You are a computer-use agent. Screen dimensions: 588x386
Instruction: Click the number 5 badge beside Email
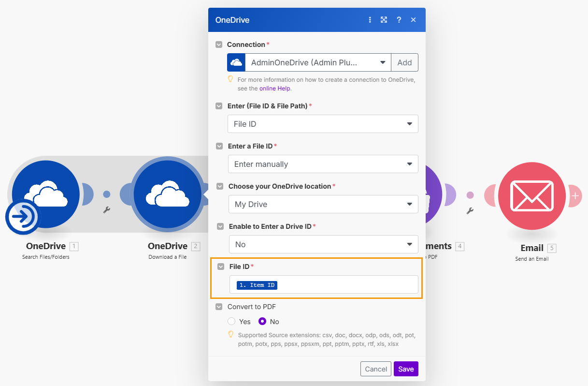point(552,248)
